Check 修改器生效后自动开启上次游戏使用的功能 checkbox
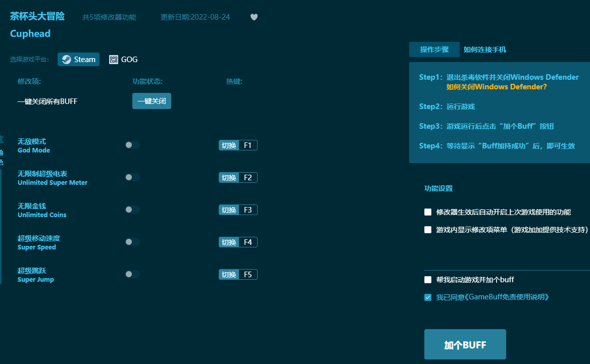The width and height of the screenshot is (590, 364). coord(428,212)
